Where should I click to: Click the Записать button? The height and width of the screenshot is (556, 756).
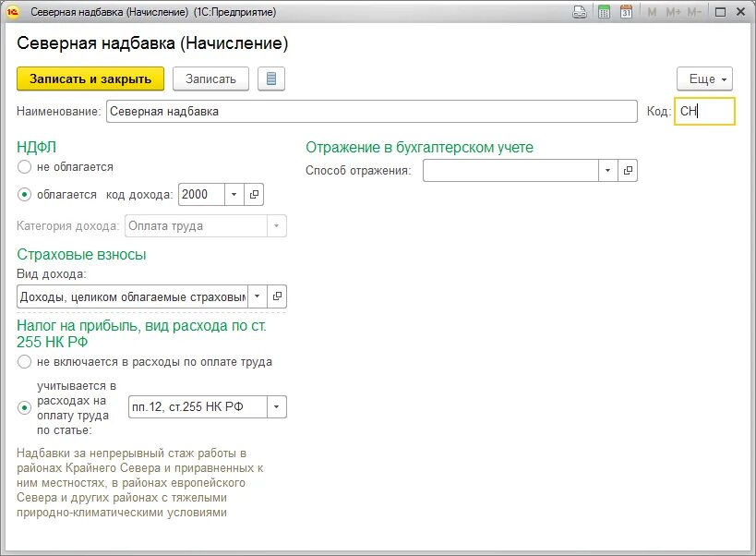pyautogui.click(x=210, y=79)
